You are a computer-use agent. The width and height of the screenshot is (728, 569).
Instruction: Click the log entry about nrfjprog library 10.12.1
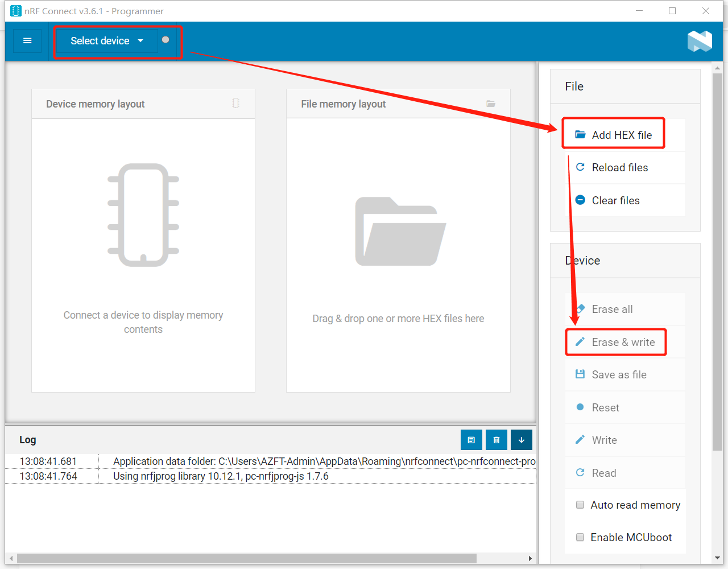click(221, 476)
